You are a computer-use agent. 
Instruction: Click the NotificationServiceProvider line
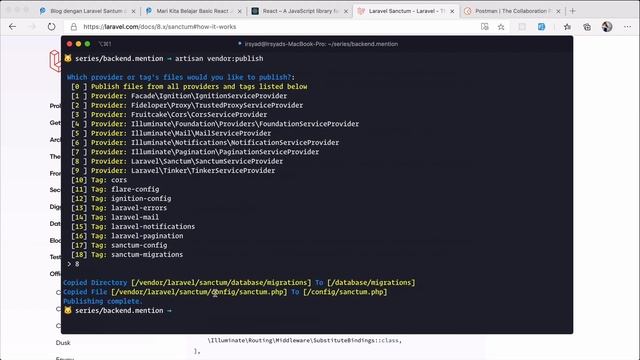point(205,142)
